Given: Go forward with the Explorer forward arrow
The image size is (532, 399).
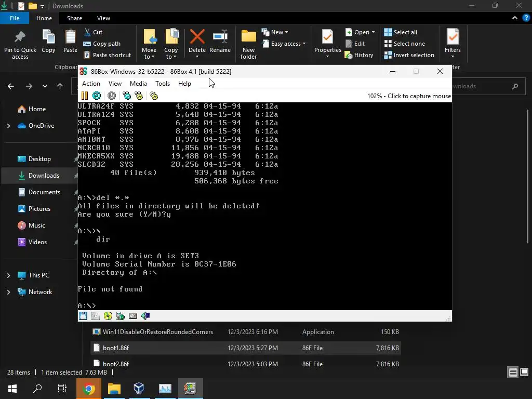Looking at the screenshot, I should coord(29,86).
